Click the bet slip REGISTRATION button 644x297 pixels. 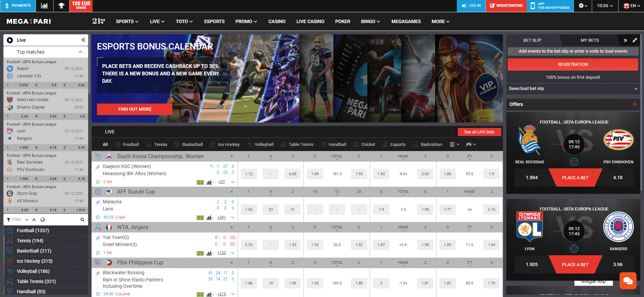[573, 64]
